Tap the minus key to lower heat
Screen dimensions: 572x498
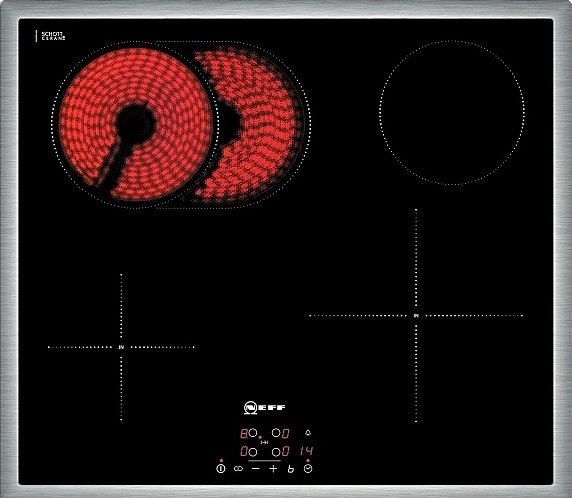pos(256,468)
